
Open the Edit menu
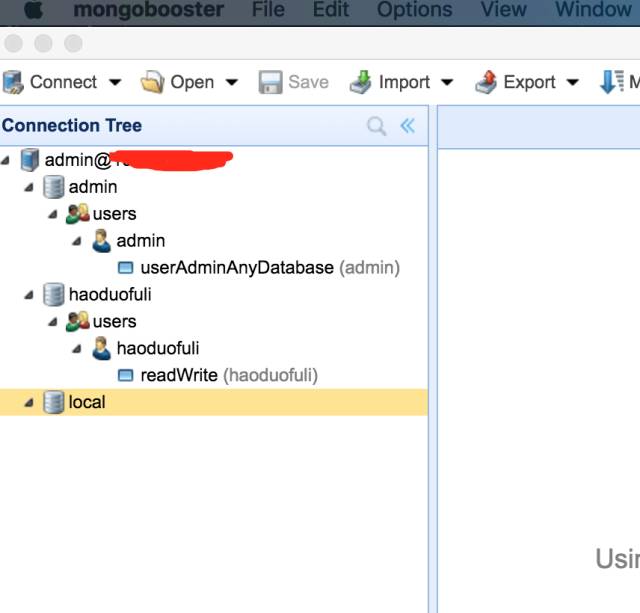click(x=331, y=9)
